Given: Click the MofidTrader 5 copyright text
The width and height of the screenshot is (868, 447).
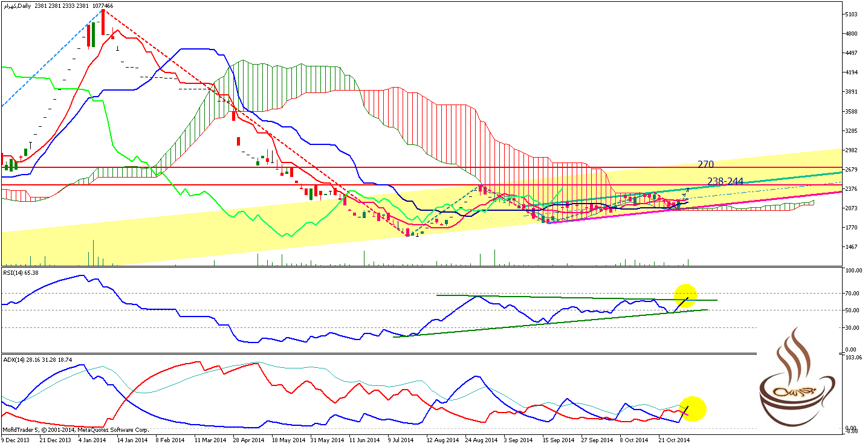Looking at the screenshot, I should (x=76, y=430).
